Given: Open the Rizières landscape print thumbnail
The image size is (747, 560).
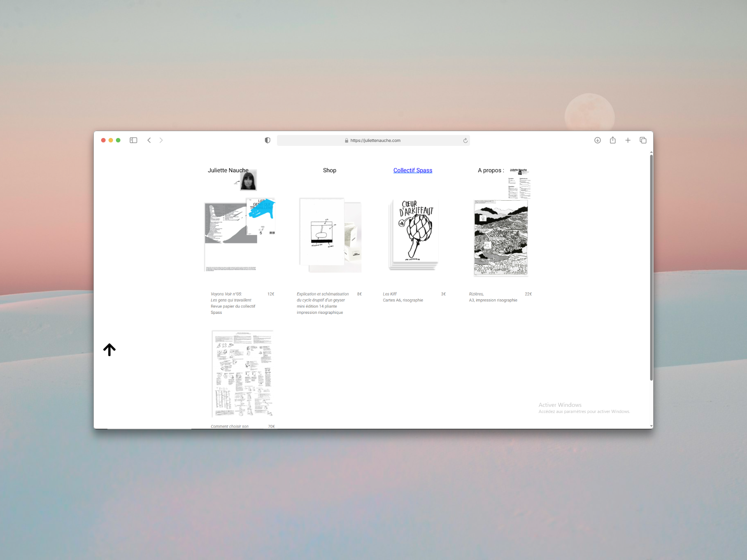Looking at the screenshot, I should 501,238.
